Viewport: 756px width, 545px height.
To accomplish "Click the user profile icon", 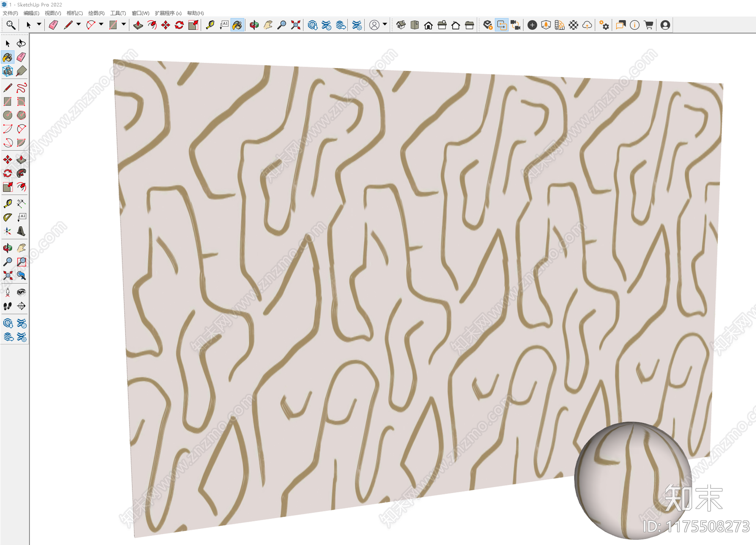I will [x=665, y=25].
